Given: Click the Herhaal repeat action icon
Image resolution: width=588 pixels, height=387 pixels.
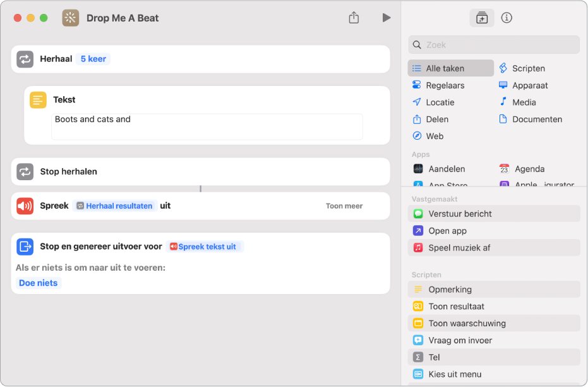Looking at the screenshot, I should point(25,59).
